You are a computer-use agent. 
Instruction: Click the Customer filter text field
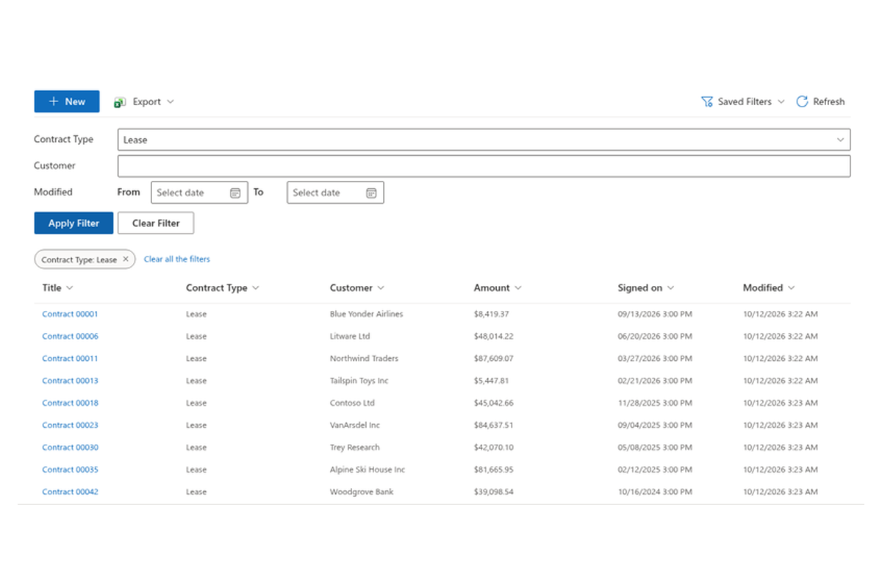484,166
